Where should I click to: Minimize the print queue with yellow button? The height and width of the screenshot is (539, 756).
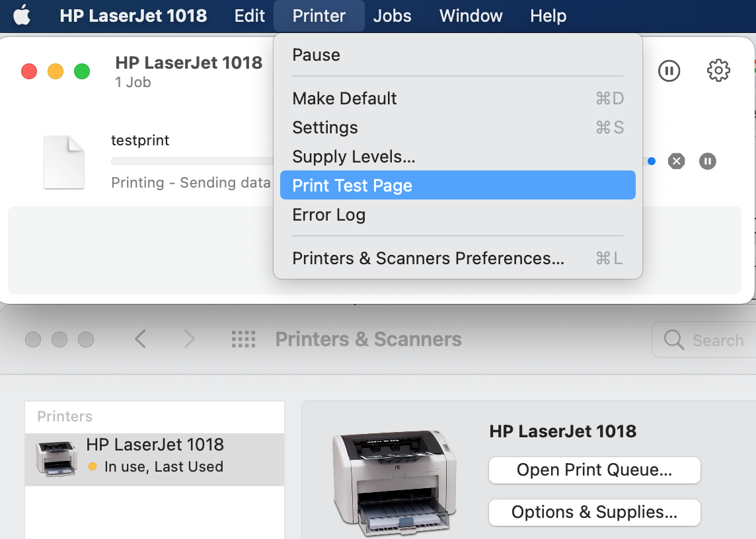tap(56, 71)
